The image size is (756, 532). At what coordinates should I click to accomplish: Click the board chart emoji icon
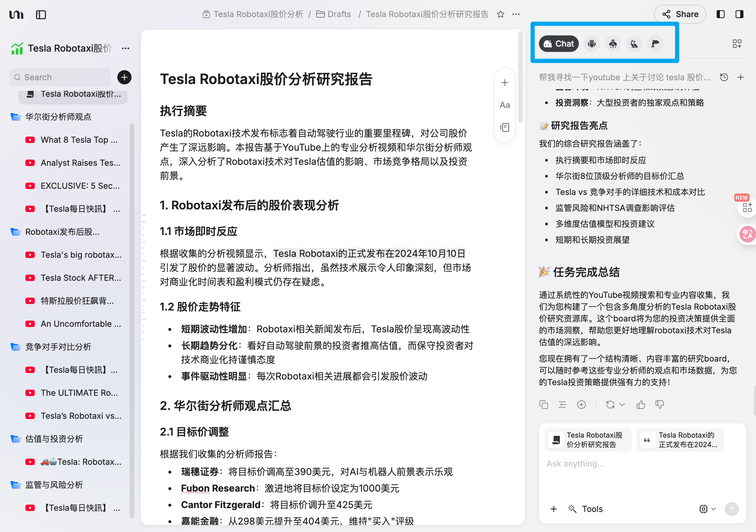[x=17, y=48]
